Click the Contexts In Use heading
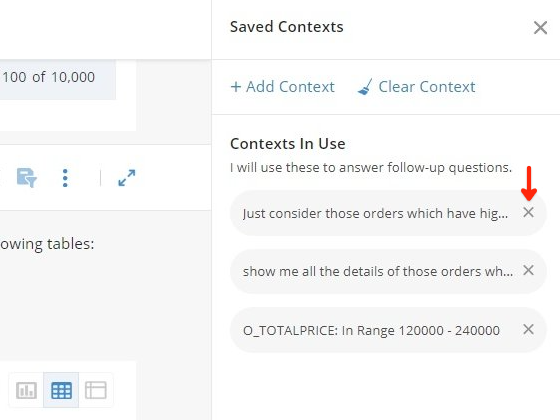Viewport: 560px width, 420px height. 288,144
